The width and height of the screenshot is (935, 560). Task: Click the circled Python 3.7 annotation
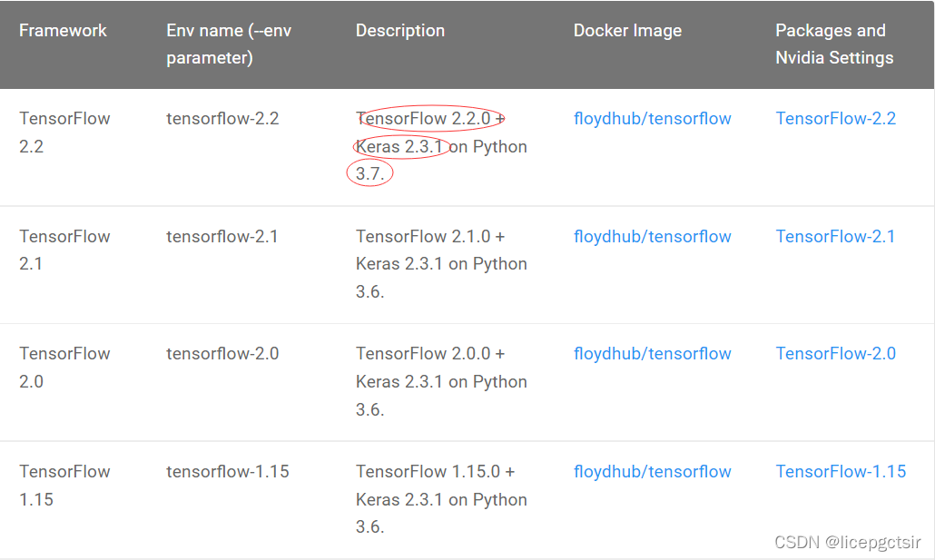click(369, 172)
